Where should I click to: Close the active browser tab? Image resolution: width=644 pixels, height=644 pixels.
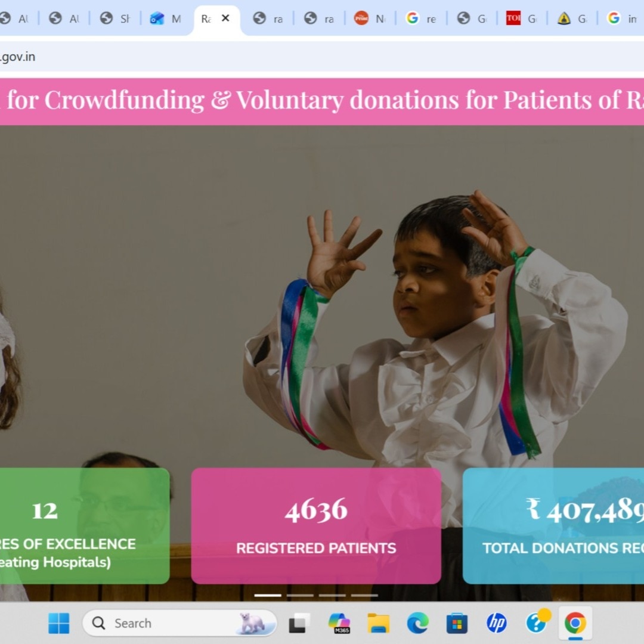click(x=225, y=18)
